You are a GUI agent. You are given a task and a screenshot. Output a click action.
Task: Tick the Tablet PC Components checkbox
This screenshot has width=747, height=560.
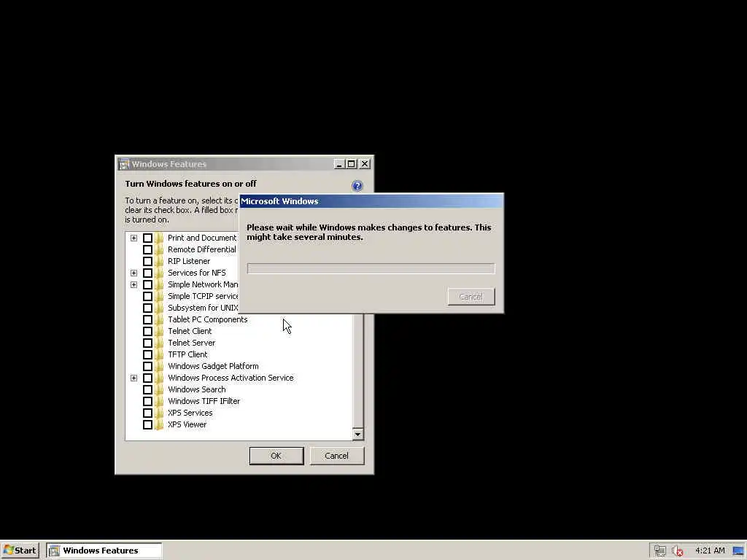click(147, 319)
